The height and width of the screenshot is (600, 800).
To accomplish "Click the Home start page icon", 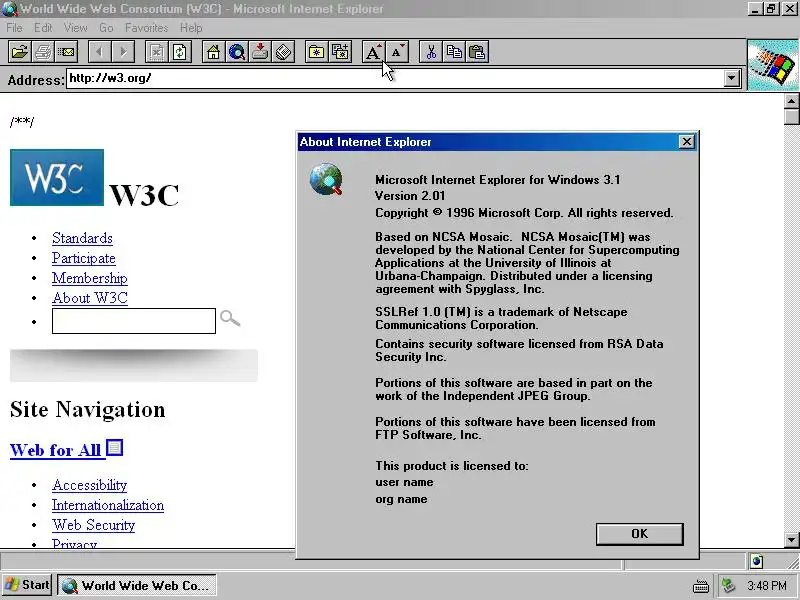I will (213, 52).
